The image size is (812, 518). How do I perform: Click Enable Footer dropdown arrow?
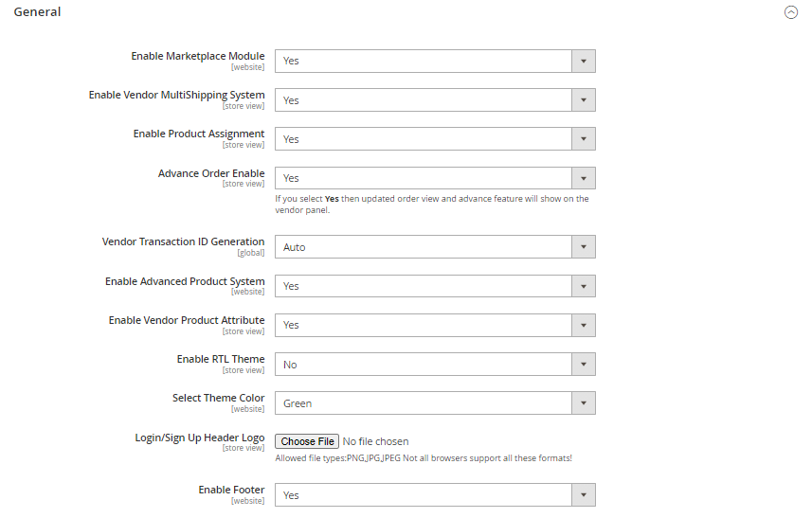(x=584, y=495)
